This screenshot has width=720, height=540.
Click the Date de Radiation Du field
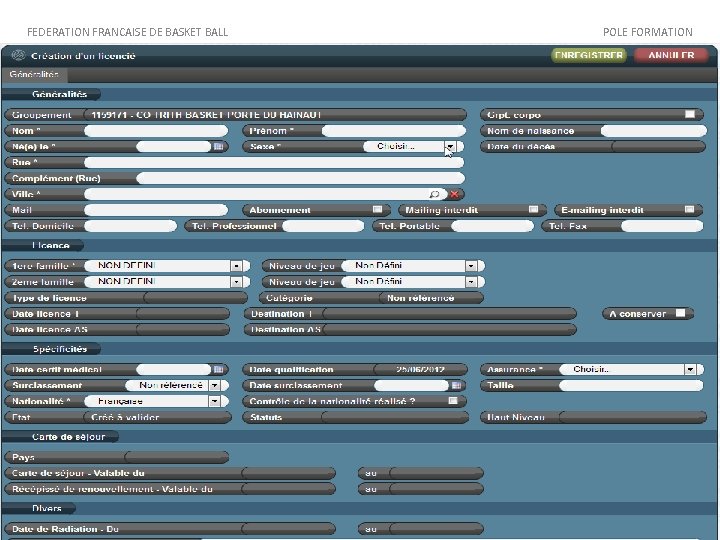point(288,529)
